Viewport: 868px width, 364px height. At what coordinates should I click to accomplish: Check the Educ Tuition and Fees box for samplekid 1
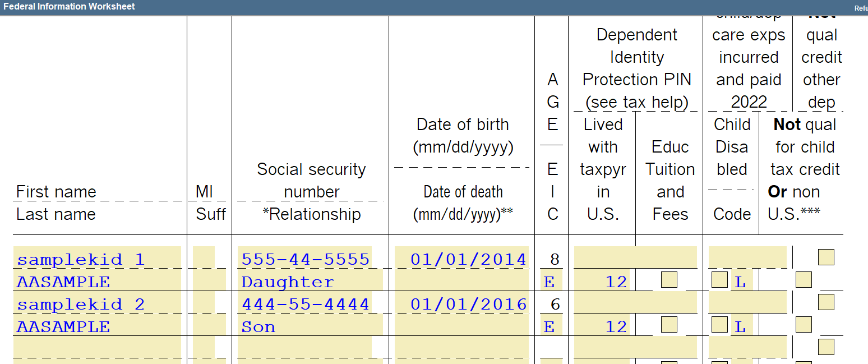669,279
